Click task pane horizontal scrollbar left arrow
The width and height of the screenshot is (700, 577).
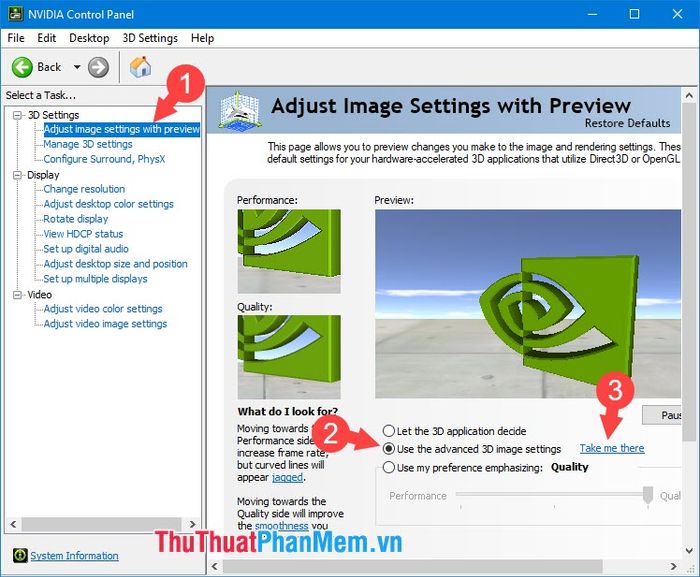(x=13, y=524)
